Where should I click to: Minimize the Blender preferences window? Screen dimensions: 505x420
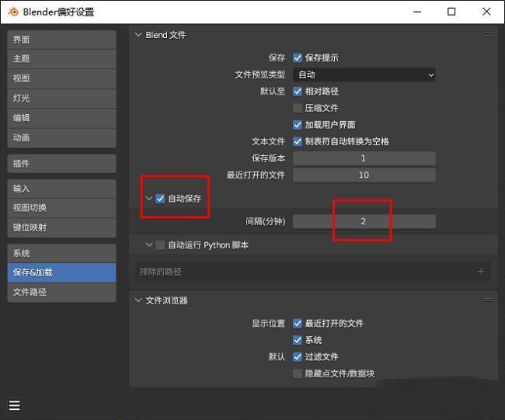tap(417, 12)
